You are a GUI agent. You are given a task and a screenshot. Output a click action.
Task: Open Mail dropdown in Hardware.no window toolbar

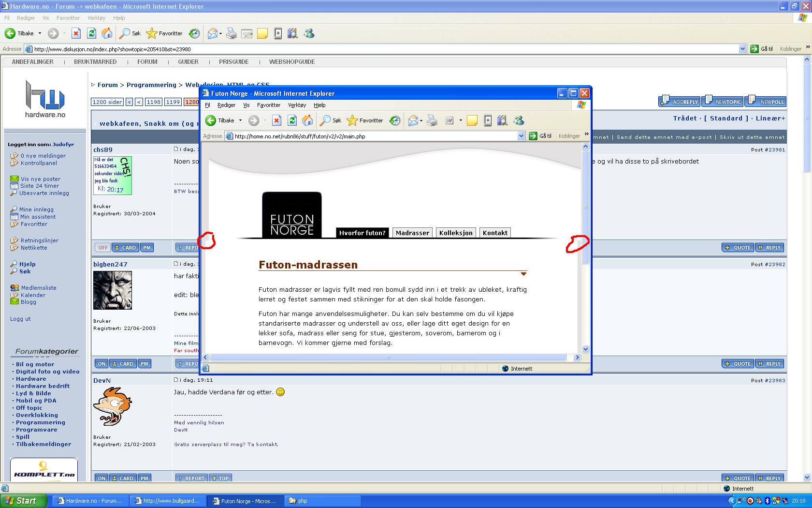[221, 33]
